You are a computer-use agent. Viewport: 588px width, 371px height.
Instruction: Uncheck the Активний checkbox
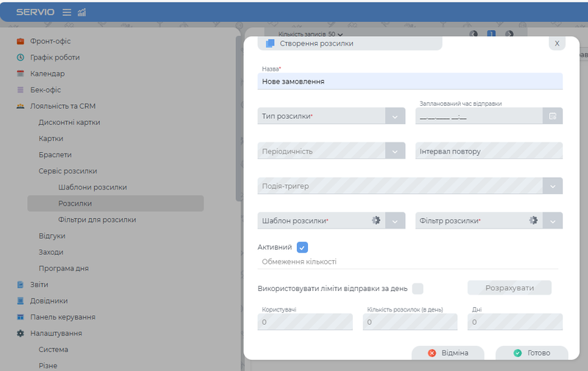302,248
